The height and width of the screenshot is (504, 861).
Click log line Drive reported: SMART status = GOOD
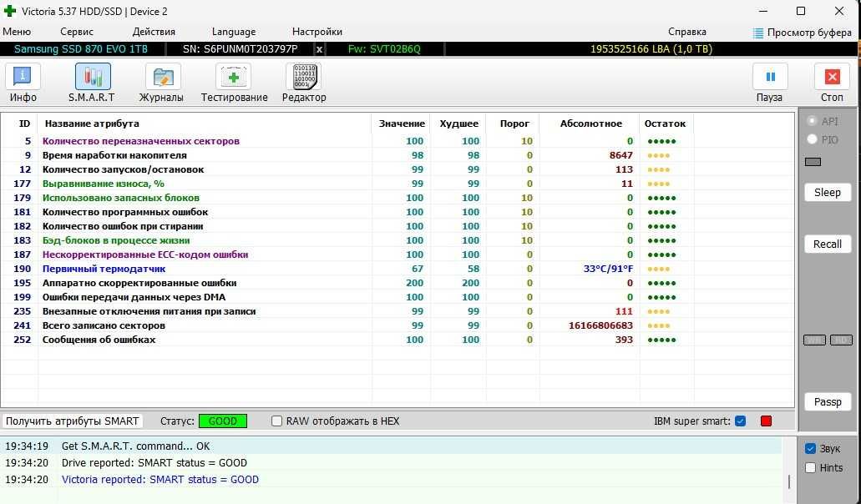(x=154, y=463)
